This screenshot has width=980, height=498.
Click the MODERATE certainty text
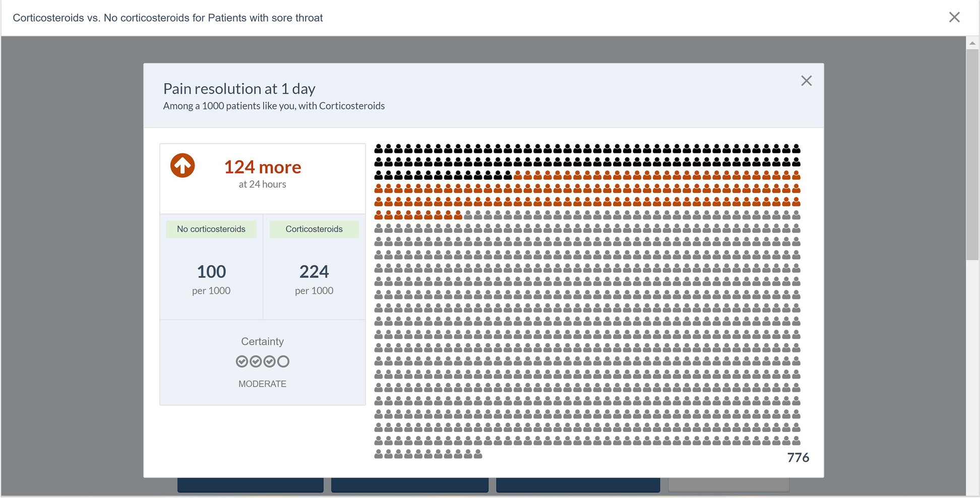pyautogui.click(x=262, y=384)
